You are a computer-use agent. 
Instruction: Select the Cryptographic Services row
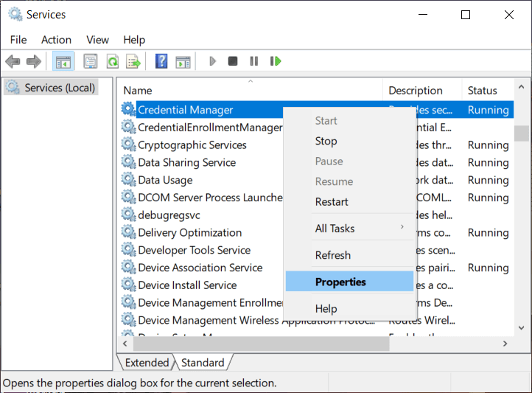point(192,145)
